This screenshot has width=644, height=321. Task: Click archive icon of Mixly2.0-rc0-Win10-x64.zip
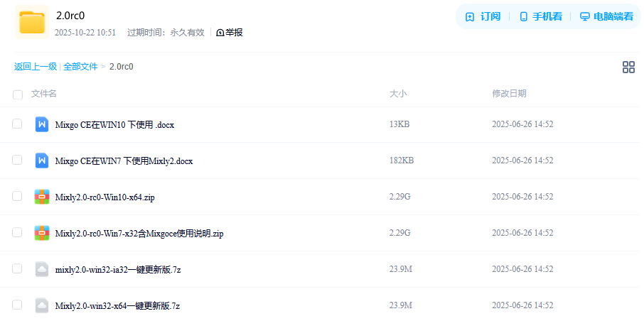pos(42,197)
